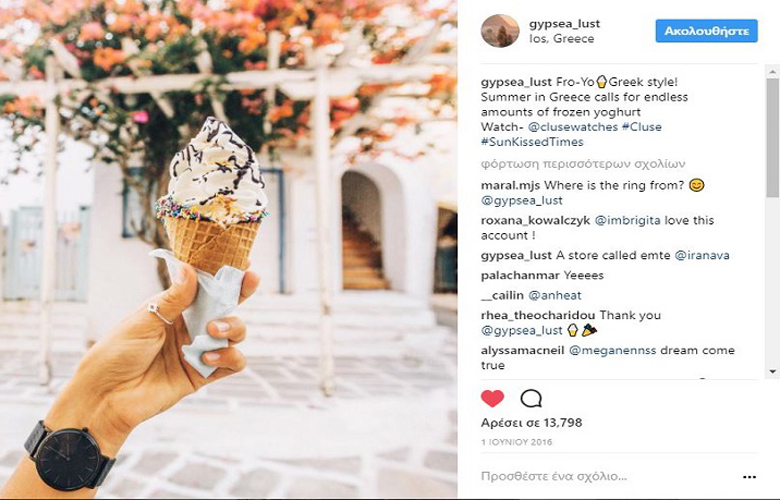Follow the account with Ακολουθήστε button
The image size is (780, 500).
706,31
